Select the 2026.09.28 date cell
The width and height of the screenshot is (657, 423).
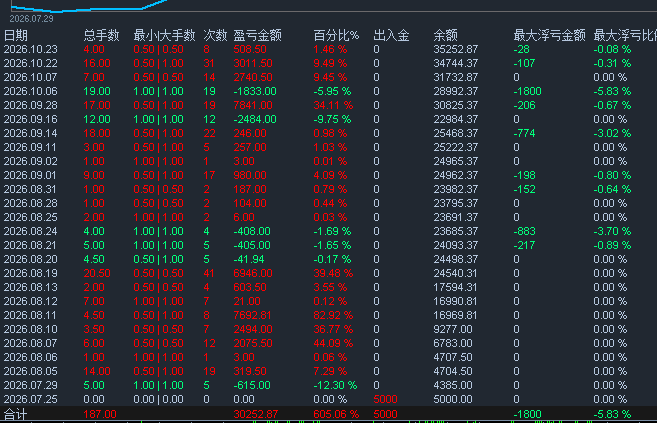pyautogui.click(x=31, y=106)
